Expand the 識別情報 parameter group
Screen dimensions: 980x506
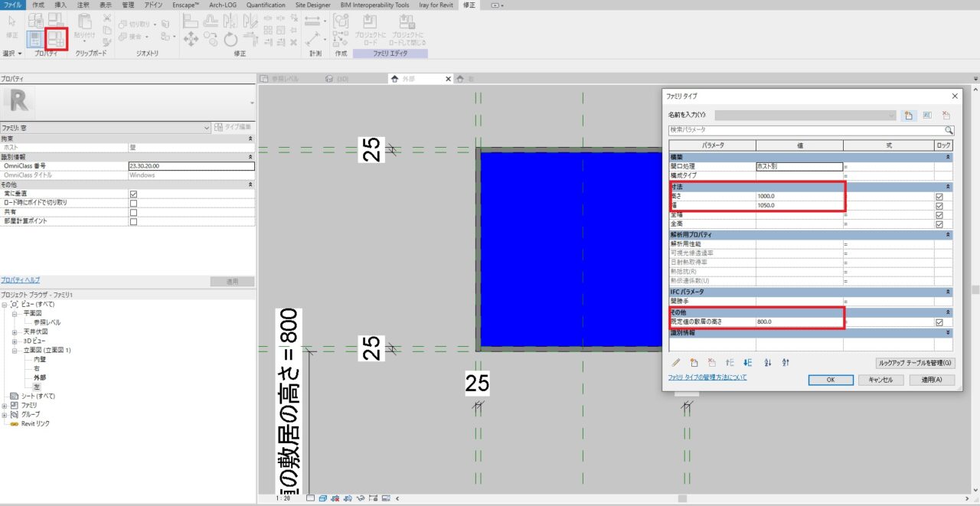[949, 332]
